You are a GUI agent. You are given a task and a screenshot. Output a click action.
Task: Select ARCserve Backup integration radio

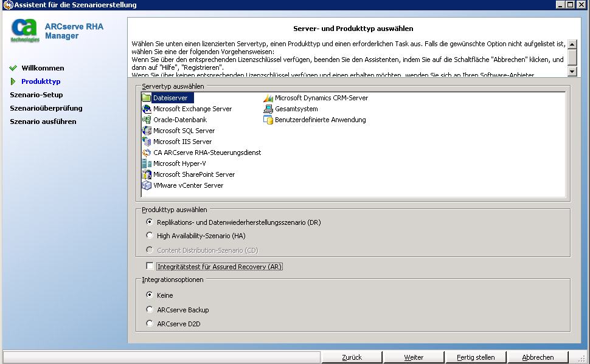(150, 309)
